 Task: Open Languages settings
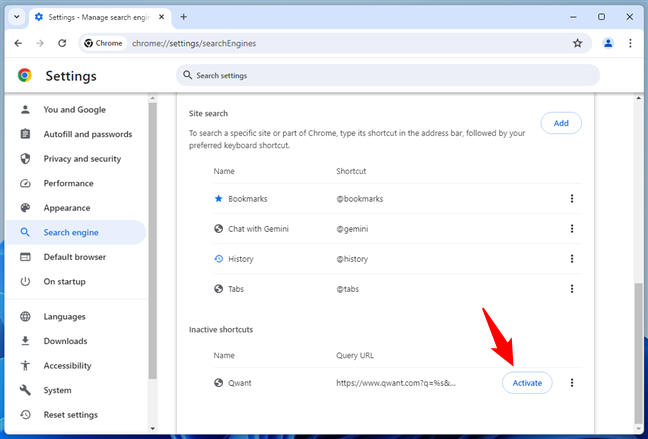click(75, 317)
